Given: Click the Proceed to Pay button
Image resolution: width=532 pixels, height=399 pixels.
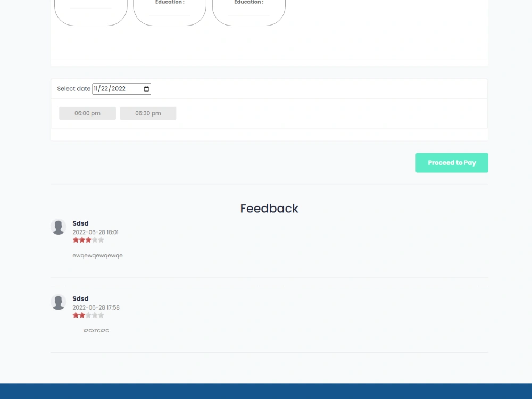Looking at the screenshot, I should tap(452, 163).
